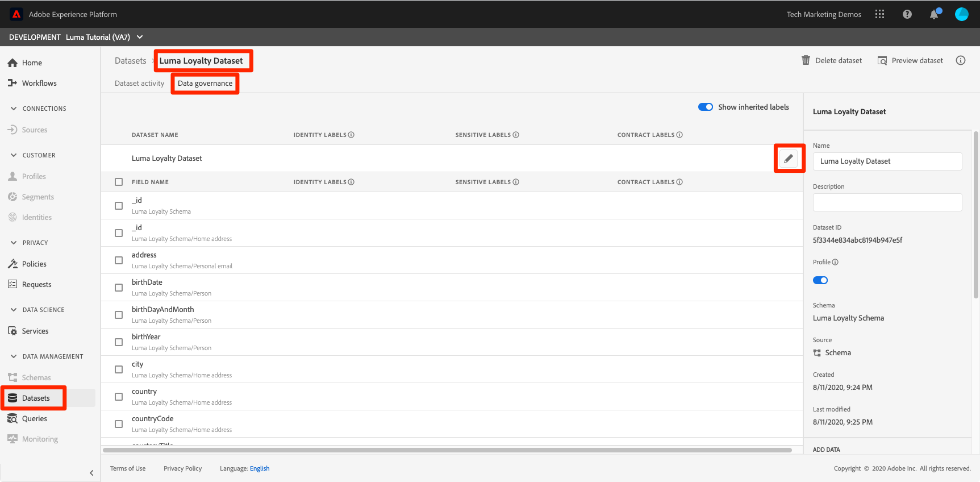Viewport: 980px width, 482px height.
Task: Click the Monitoring icon
Action: tap(12, 439)
